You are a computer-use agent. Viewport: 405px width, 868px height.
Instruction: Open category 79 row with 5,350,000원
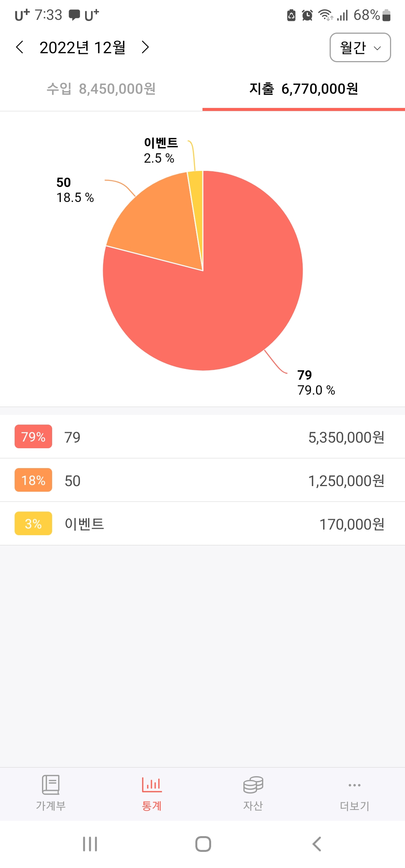(202, 437)
